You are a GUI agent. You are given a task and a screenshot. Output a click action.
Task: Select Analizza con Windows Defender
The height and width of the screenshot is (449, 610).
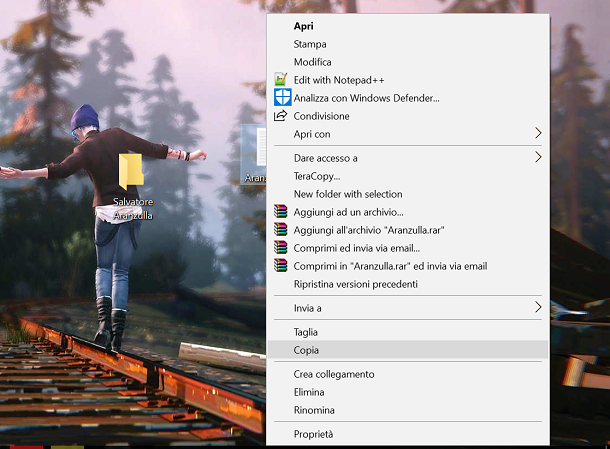pyautogui.click(x=408, y=98)
